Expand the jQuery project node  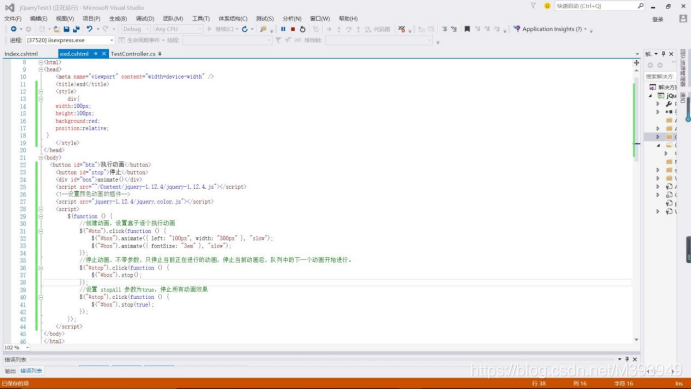[651, 96]
